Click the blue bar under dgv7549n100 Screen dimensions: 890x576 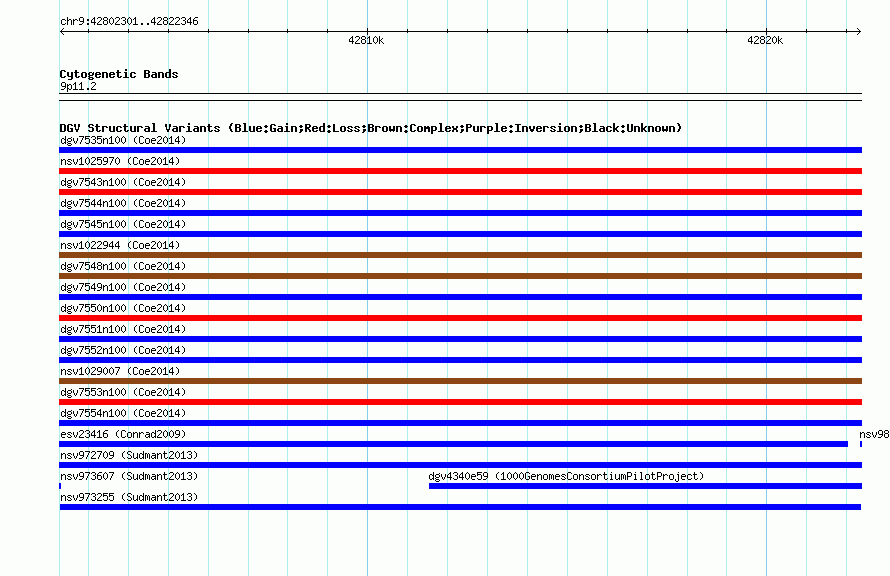pyautogui.click(x=460, y=297)
